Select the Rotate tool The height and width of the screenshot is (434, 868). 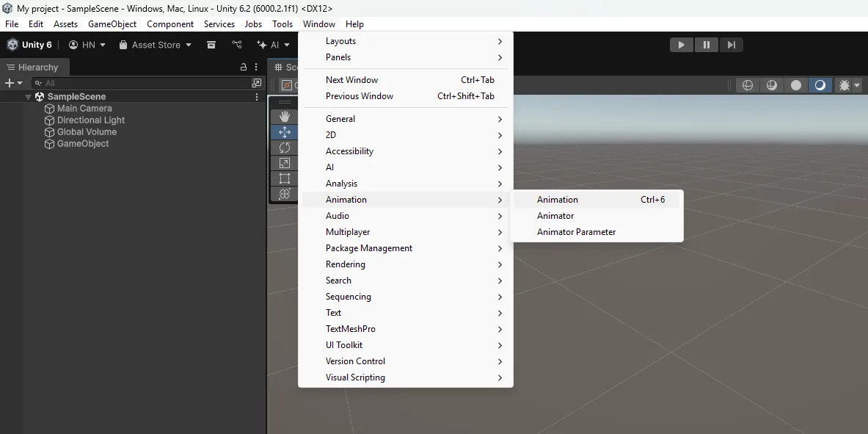(x=285, y=148)
